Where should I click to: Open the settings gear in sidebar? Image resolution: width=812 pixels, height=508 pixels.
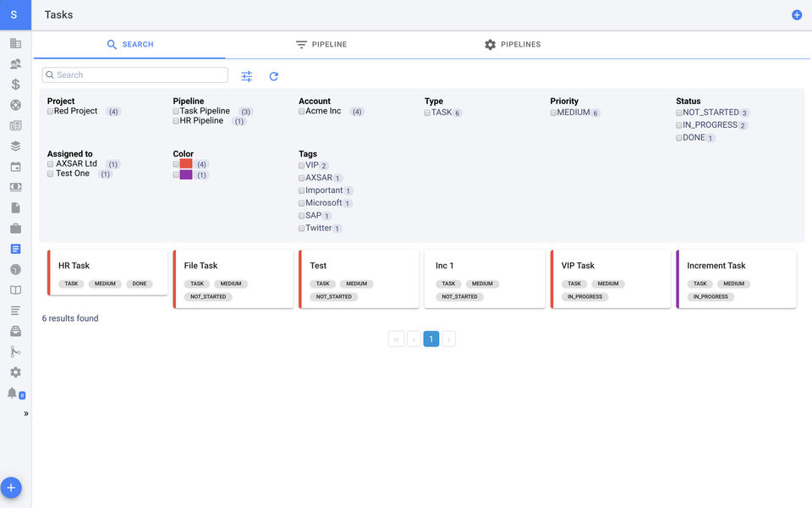(15, 373)
